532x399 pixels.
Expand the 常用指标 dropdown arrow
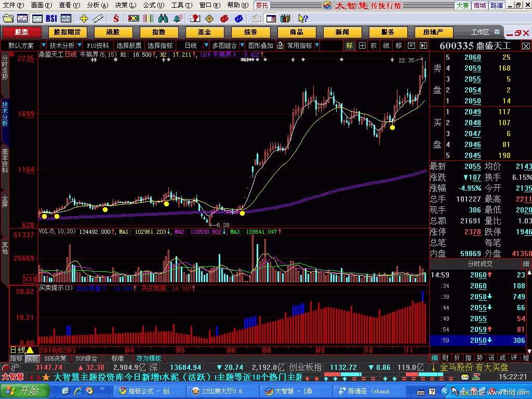pos(317,46)
